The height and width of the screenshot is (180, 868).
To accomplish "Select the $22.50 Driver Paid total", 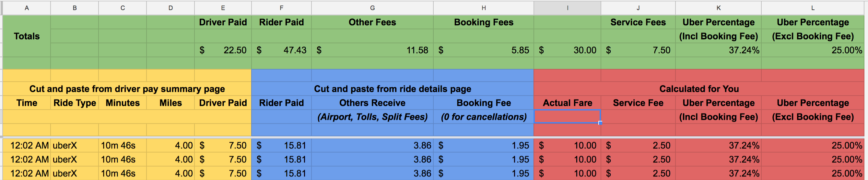I will pos(223,50).
